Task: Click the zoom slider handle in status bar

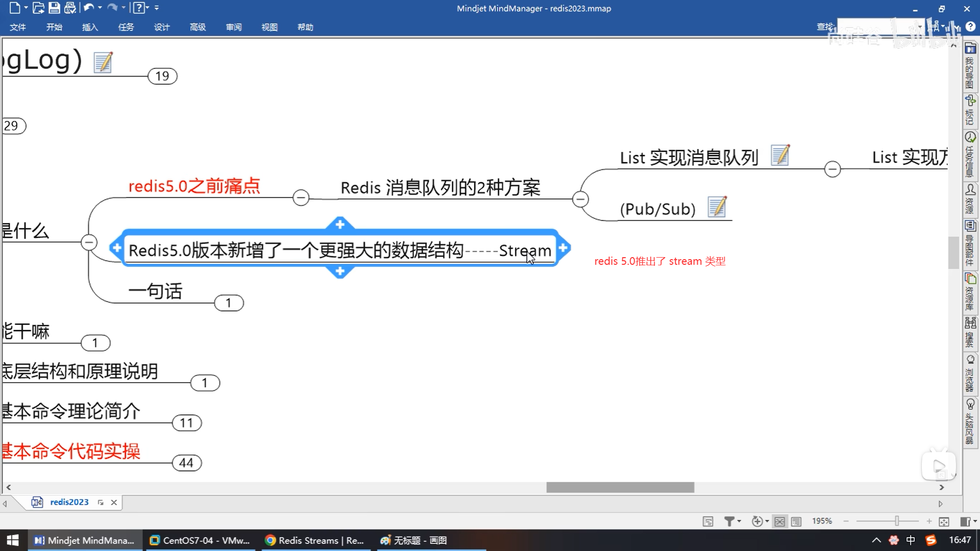Action: click(x=897, y=521)
